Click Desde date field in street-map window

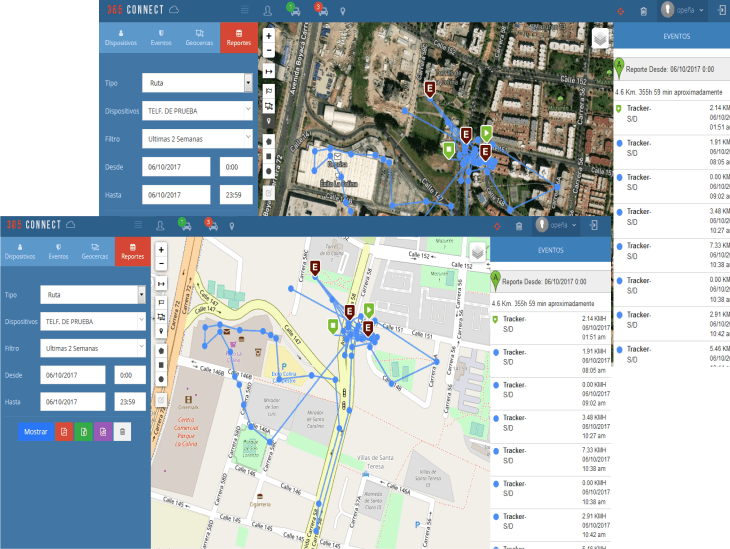[x=73, y=375]
